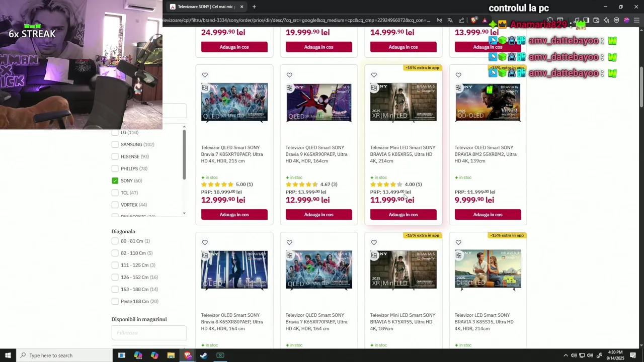644x362 pixels.
Task: Check the SAMSUNG brand filter
Action: pyautogui.click(x=115, y=144)
